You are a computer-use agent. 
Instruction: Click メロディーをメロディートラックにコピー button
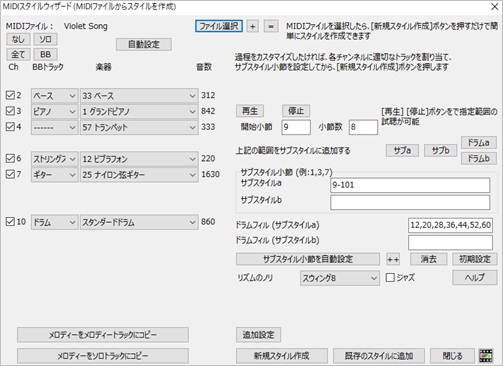pyautogui.click(x=103, y=335)
